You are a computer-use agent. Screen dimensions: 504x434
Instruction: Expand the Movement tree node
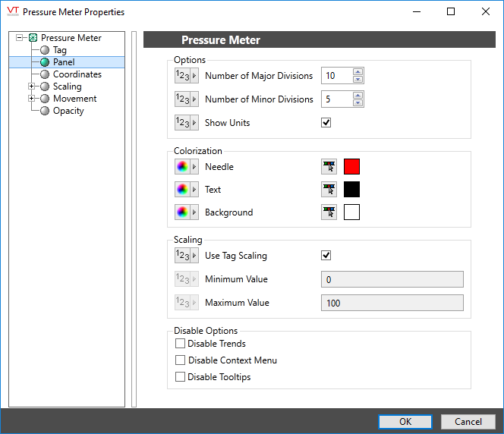31,99
